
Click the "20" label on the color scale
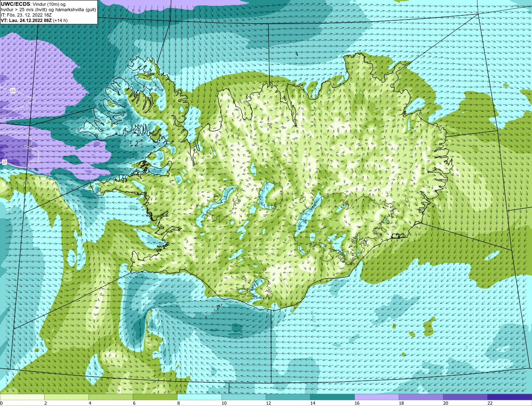click(446, 403)
